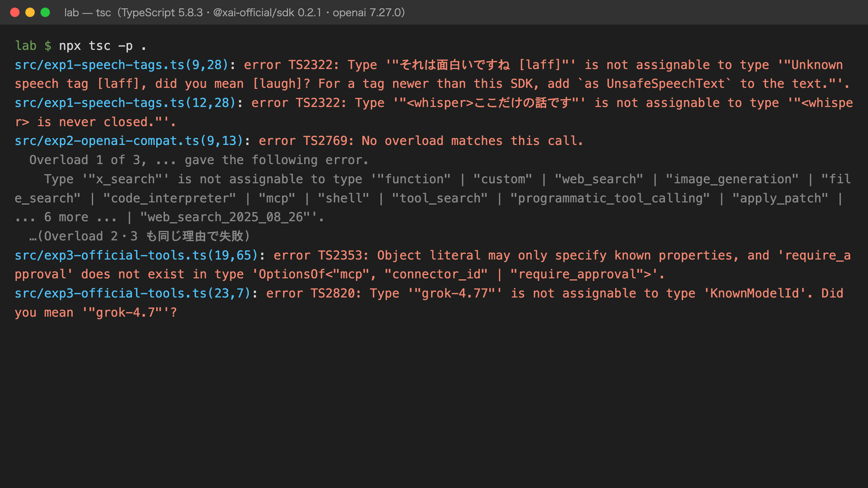868x488 pixels.
Task: Click the '"code_interpreter"' literal
Action: click(x=170, y=198)
